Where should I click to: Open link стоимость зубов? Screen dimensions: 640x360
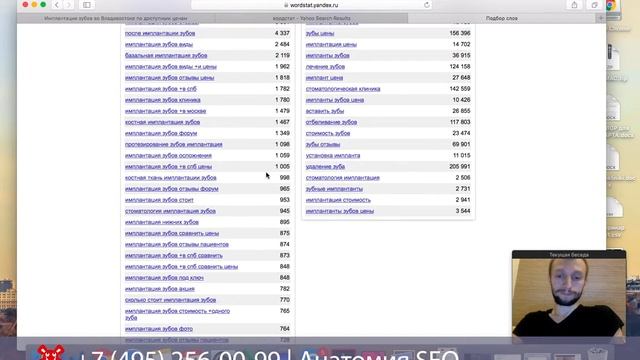(x=328, y=133)
